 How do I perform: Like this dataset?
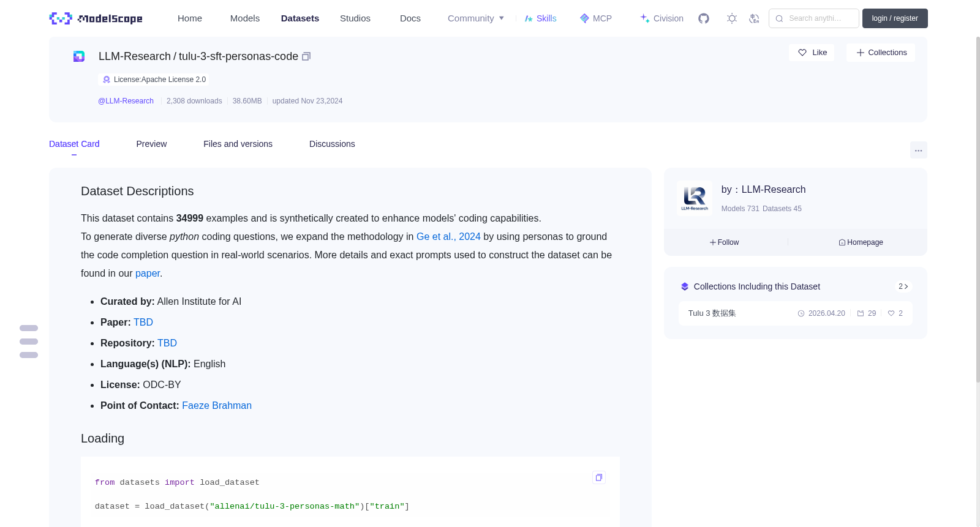812,53
